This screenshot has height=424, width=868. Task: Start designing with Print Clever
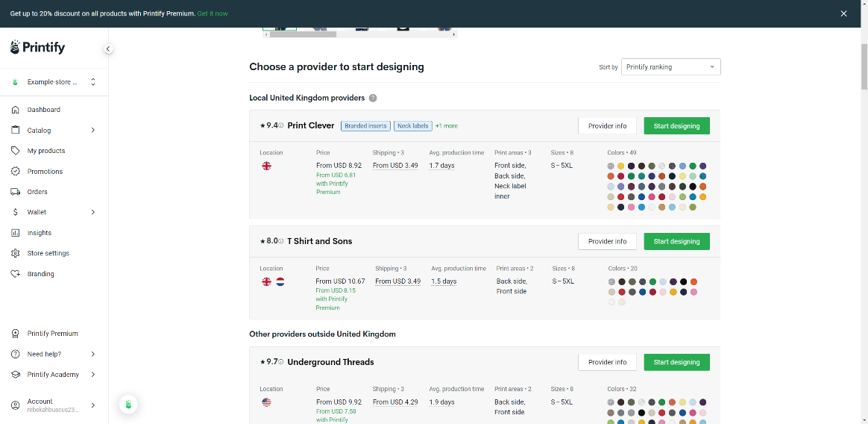pos(676,126)
